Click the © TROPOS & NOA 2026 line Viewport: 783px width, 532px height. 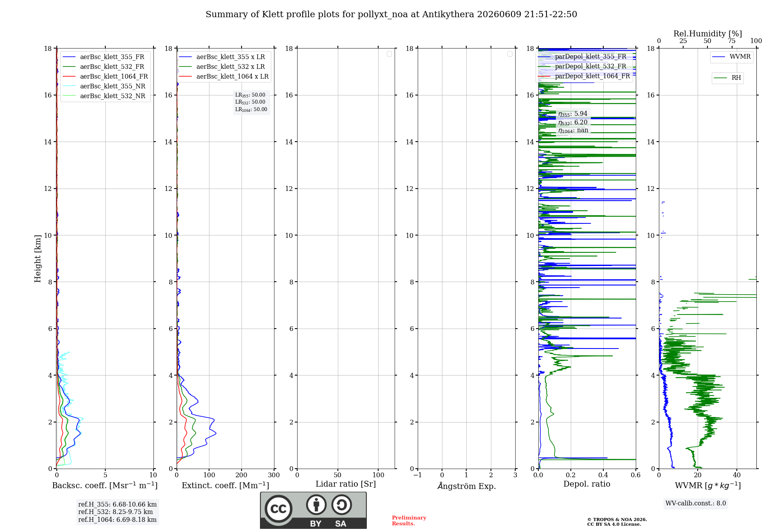pos(617,519)
